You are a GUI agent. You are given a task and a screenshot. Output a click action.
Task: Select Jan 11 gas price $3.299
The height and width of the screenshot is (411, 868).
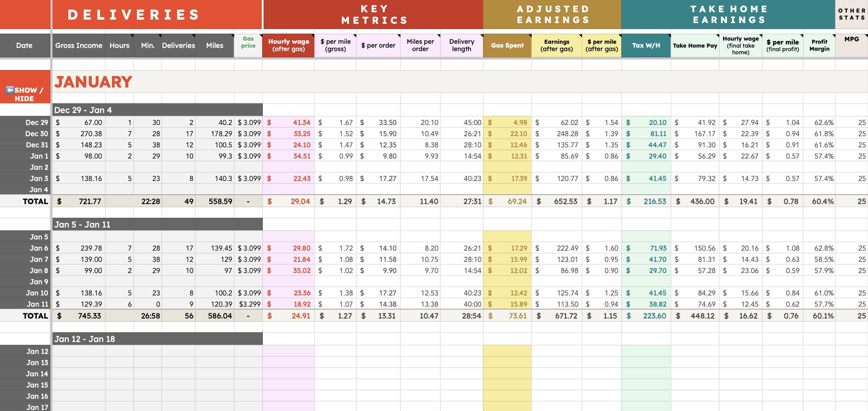[x=248, y=304]
